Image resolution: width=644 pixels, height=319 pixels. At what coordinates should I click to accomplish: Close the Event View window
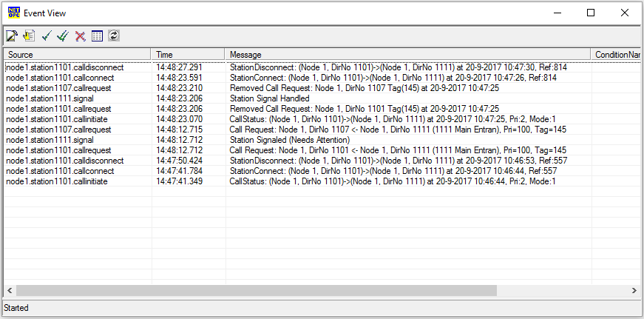624,13
